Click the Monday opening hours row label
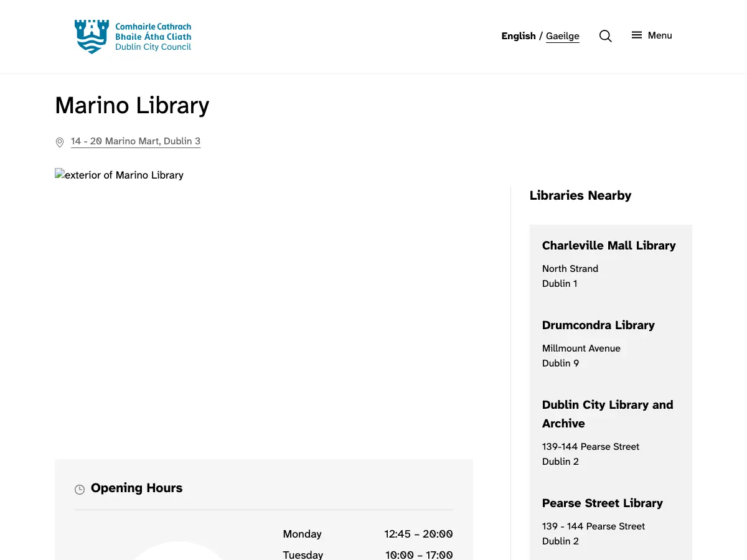Image resolution: width=747 pixels, height=560 pixels. click(x=303, y=534)
